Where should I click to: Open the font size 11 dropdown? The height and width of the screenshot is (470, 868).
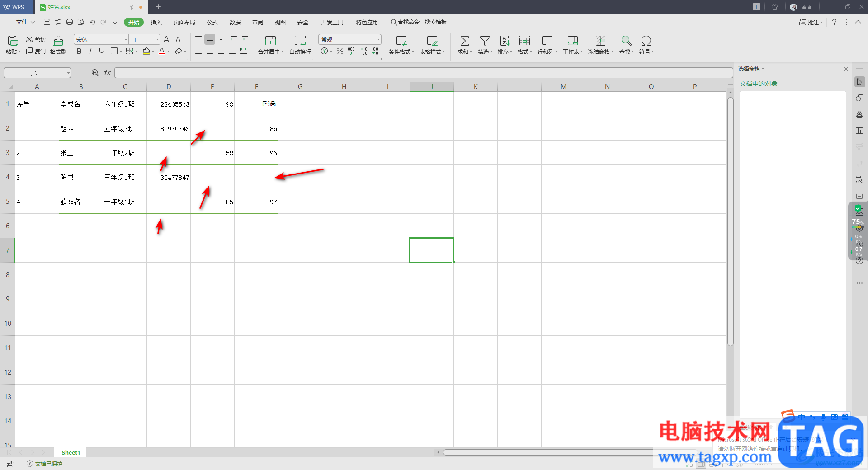[x=157, y=40]
